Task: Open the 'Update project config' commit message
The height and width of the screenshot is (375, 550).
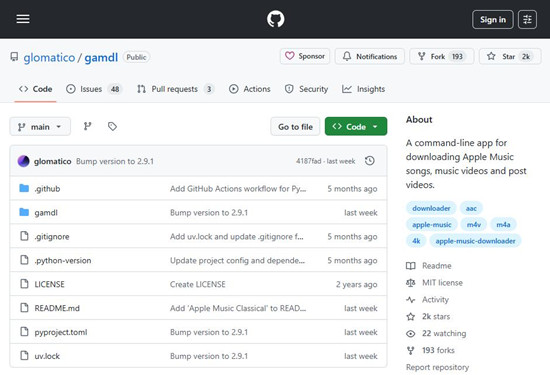Action: pos(237,260)
